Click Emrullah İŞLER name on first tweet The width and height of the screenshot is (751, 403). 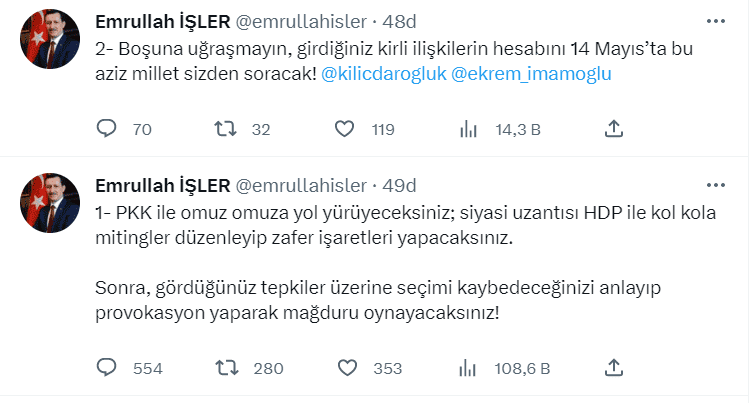[161, 22]
